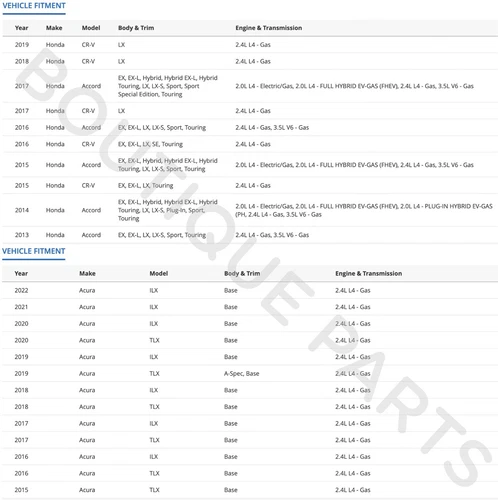Click the 2014 Accord engine cell mentioning PLUG-IN HYBRID
This screenshot has height=500, width=498.
pyautogui.click(x=364, y=210)
